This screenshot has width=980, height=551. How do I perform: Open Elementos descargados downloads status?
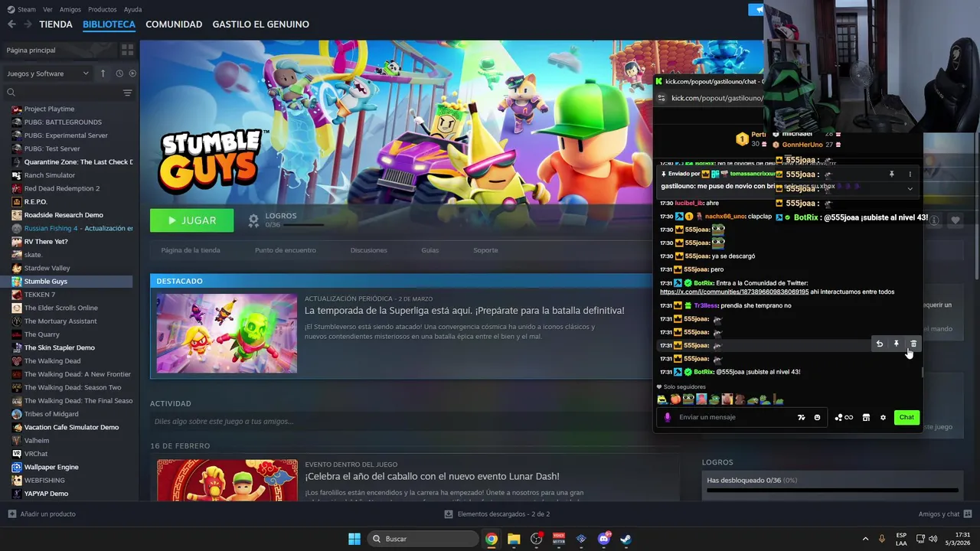(x=497, y=514)
